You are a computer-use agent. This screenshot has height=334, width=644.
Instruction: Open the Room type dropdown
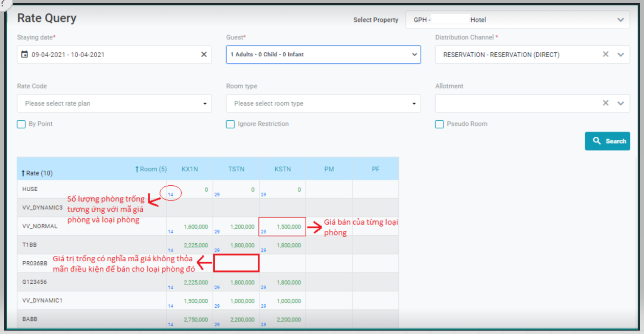click(414, 104)
